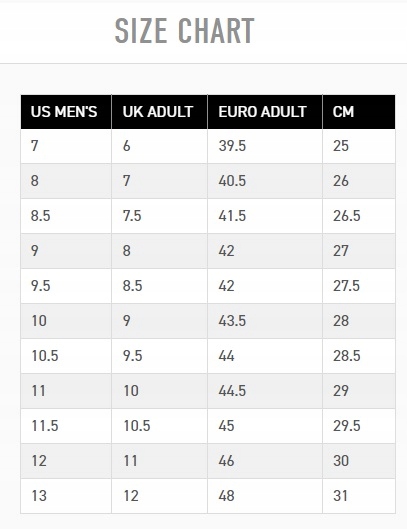The image size is (407, 529).
Task: Click the CM column header
Action: pyautogui.click(x=359, y=112)
